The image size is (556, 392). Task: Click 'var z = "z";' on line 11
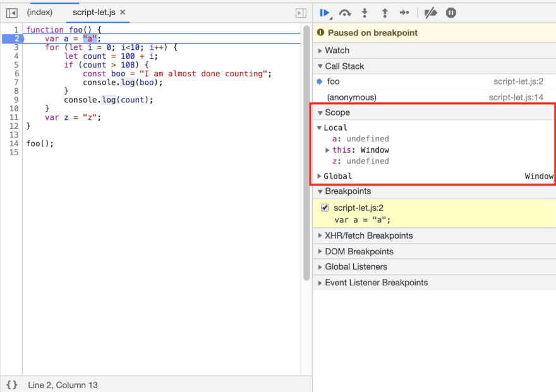click(73, 117)
